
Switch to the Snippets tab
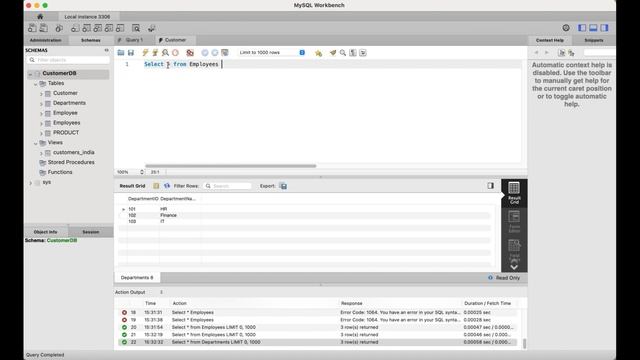point(593,40)
